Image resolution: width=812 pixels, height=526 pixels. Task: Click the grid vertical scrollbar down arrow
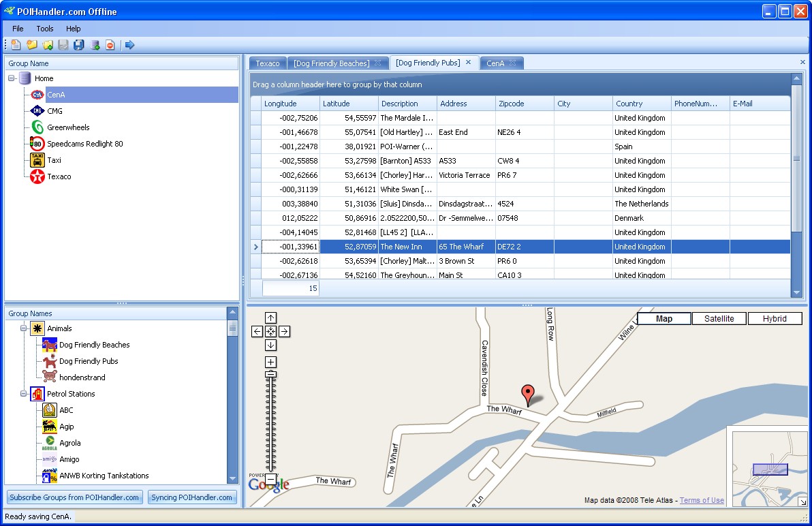[x=796, y=292]
